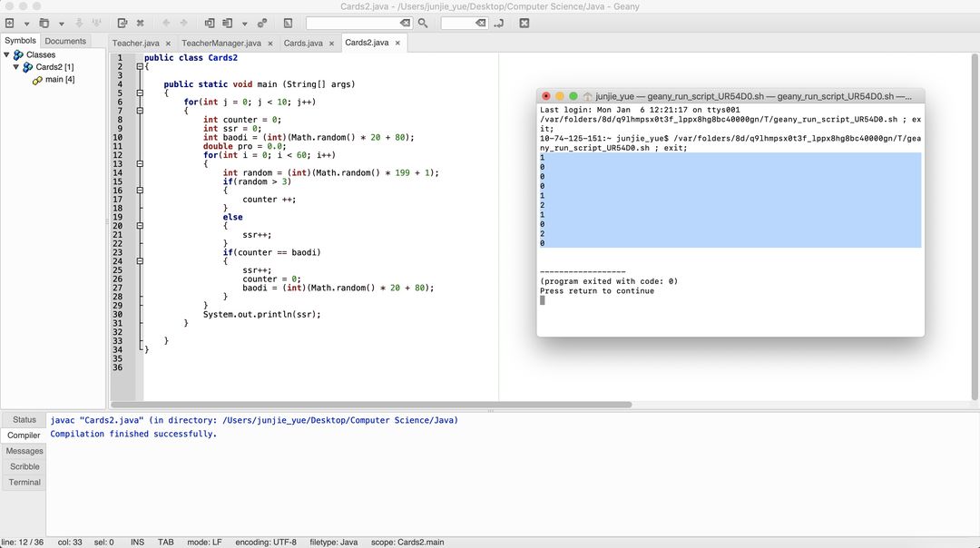
Task: Clear the go-to-line field
Action: coord(481,23)
